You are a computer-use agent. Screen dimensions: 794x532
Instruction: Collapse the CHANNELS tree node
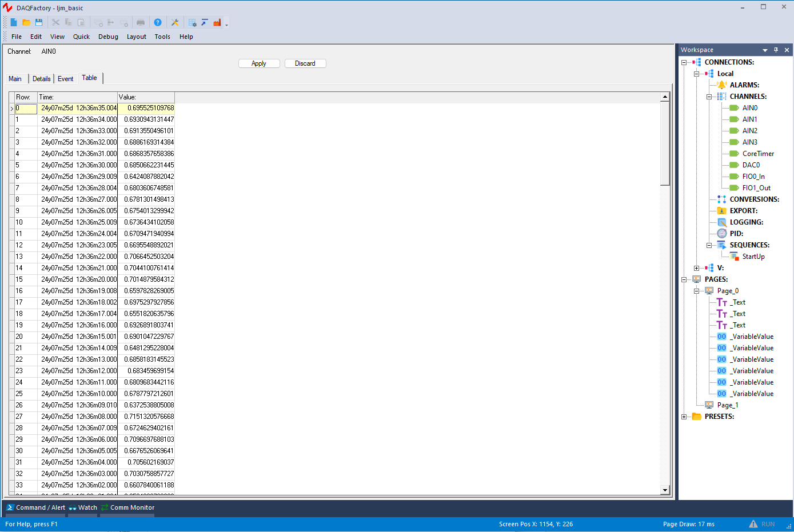click(x=709, y=97)
